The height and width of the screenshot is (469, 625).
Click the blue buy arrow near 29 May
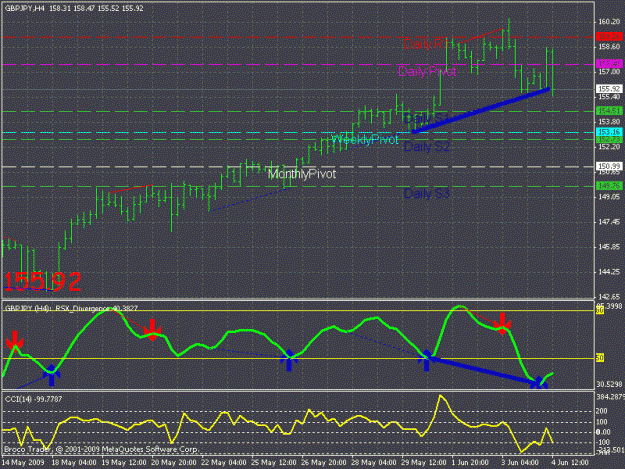[x=426, y=360]
